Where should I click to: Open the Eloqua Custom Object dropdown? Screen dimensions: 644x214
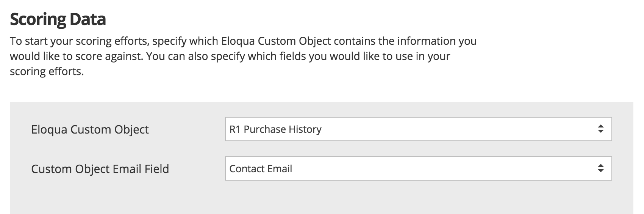click(418, 129)
